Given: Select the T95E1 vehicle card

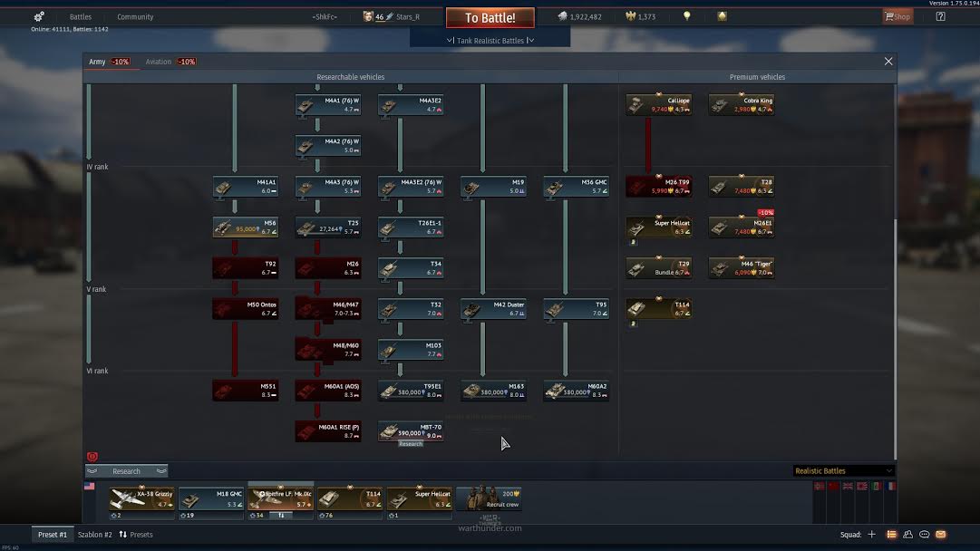Looking at the screenshot, I should tap(411, 391).
